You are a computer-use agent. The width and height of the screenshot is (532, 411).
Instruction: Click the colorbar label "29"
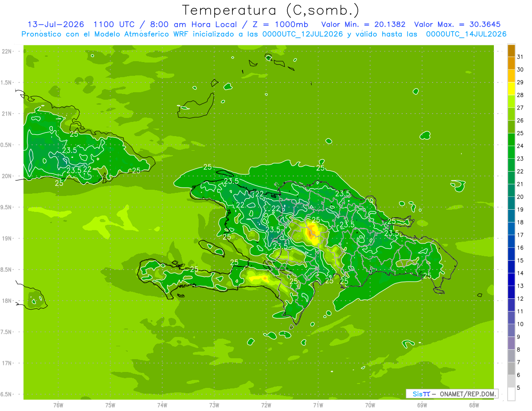[520, 82]
